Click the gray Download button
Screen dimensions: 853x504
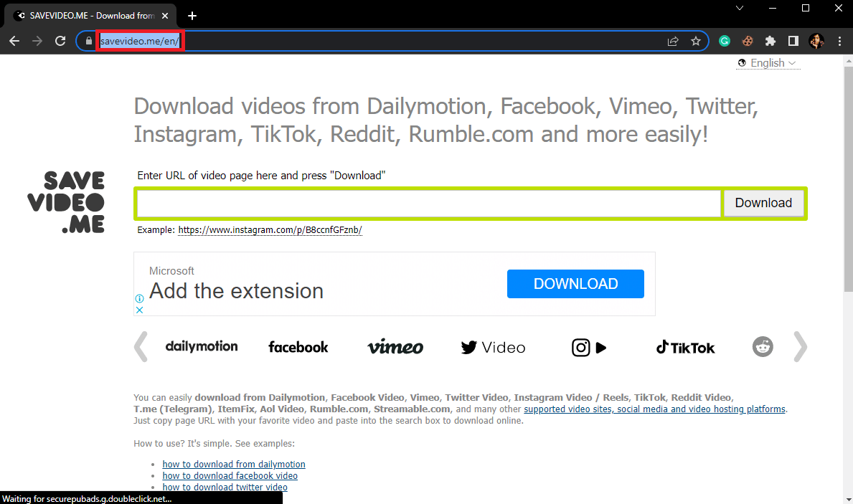pos(763,203)
